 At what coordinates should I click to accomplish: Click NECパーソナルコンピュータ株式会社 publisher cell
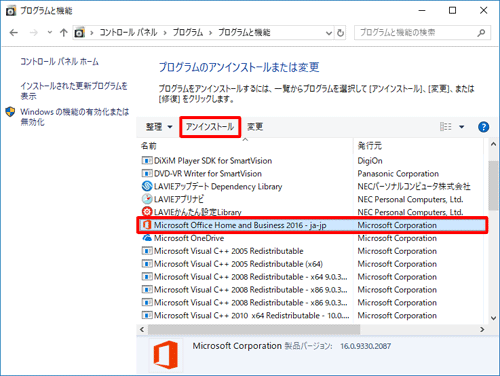pos(414,186)
